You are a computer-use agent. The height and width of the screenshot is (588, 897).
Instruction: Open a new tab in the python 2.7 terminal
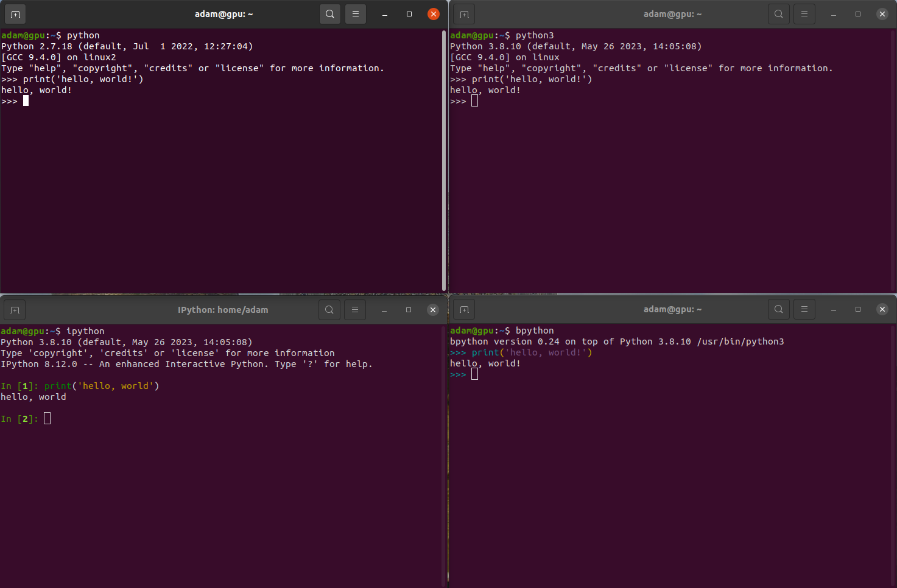pyautogui.click(x=14, y=13)
